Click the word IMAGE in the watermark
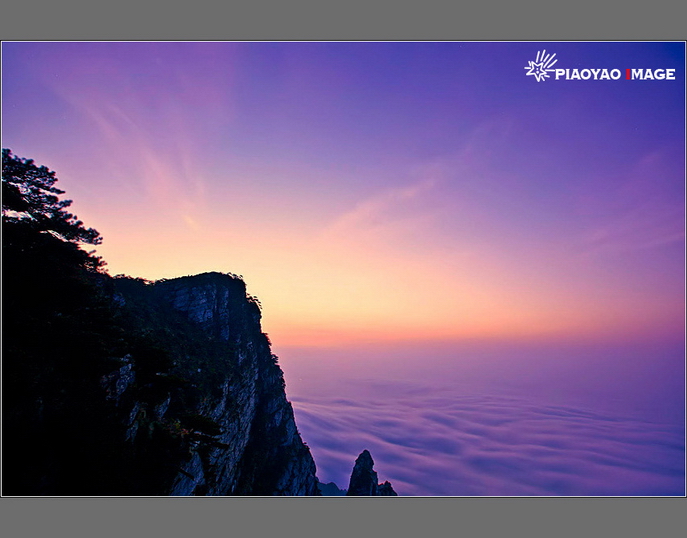This screenshot has width=687, height=538. tap(653, 73)
